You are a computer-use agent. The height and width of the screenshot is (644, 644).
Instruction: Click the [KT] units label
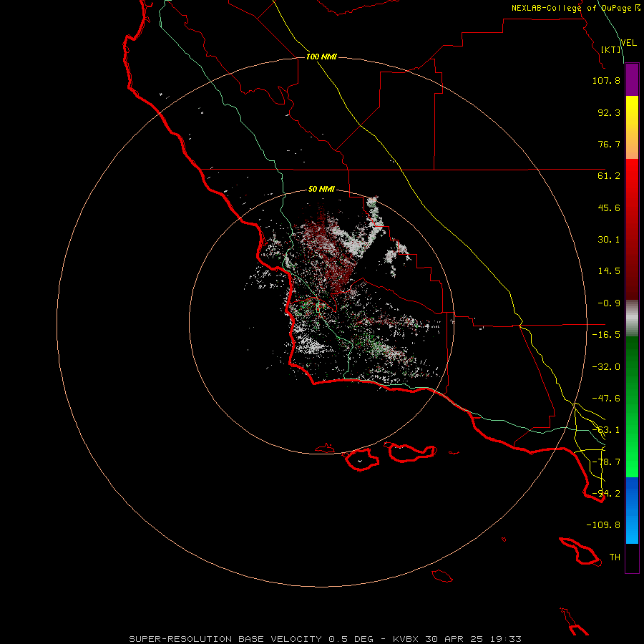coord(611,49)
